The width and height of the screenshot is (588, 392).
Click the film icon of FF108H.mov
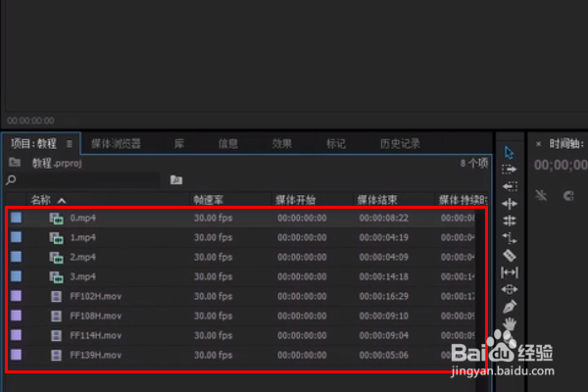[56, 317]
